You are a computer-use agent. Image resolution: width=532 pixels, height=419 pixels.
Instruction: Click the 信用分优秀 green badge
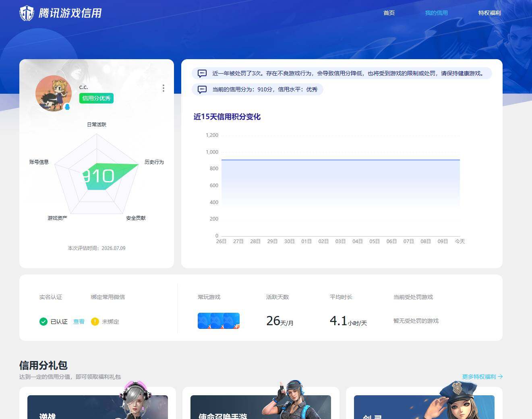click(x=96, y=98)
